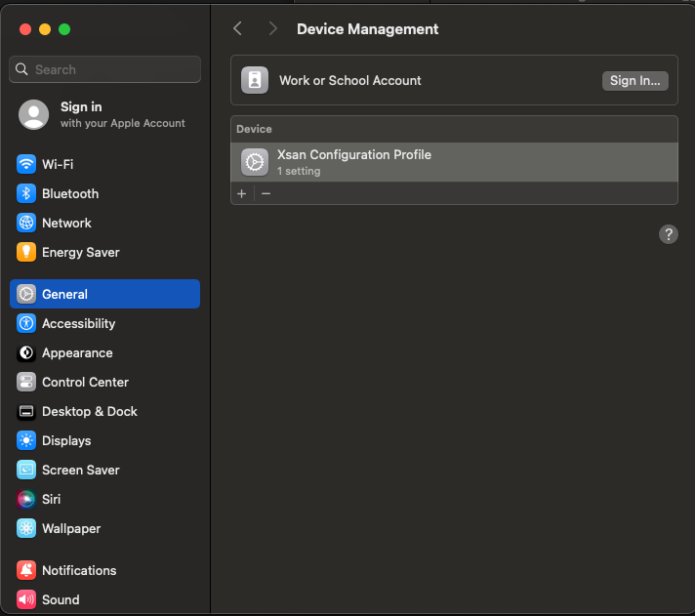Minimize the window with yellow button

click(45, 29)
